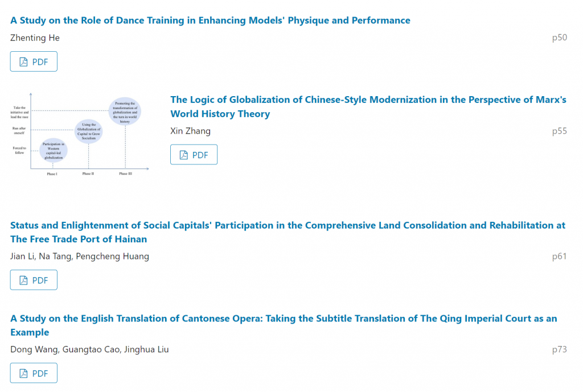
Task: Click author Dong Wang
Action: 34,350
